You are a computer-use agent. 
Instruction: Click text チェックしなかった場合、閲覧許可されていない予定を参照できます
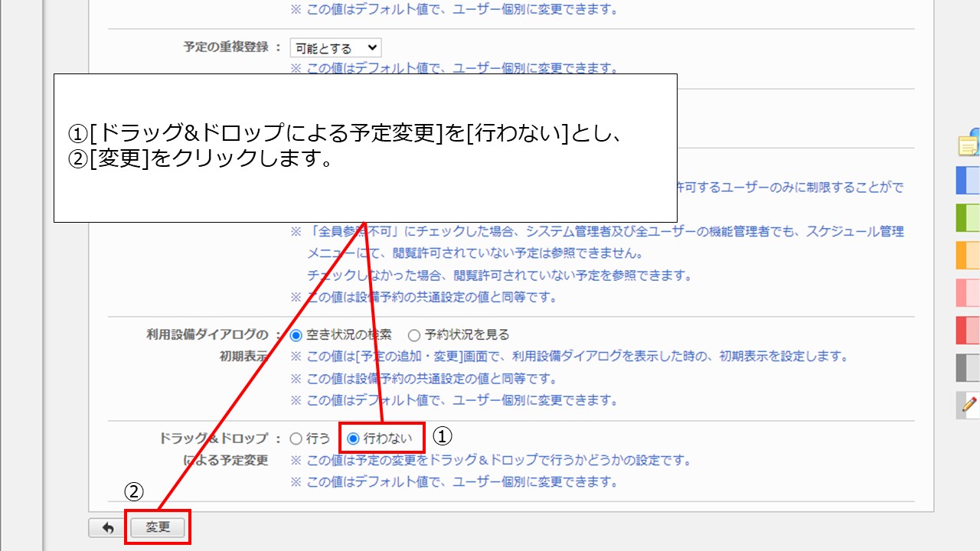click(x=499, y=275)
